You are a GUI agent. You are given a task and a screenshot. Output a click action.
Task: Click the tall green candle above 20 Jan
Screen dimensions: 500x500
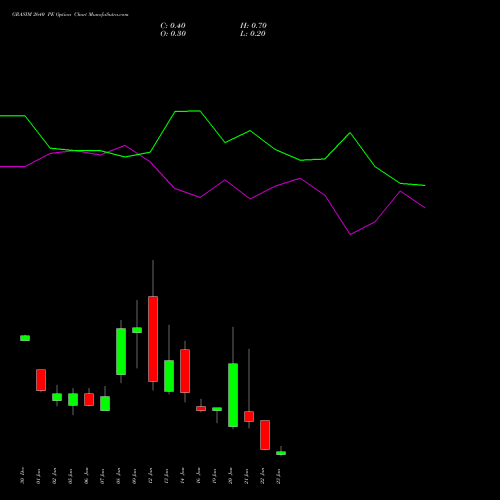233,395
